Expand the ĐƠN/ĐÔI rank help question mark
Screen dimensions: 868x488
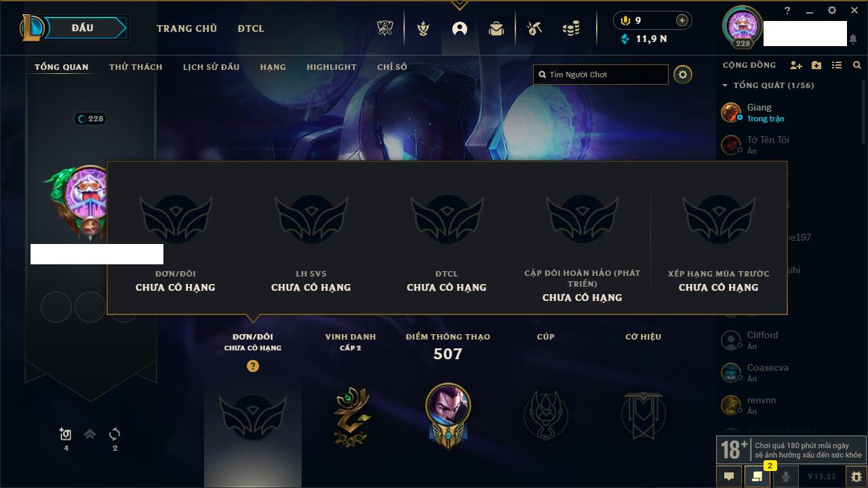click(253, 366)
